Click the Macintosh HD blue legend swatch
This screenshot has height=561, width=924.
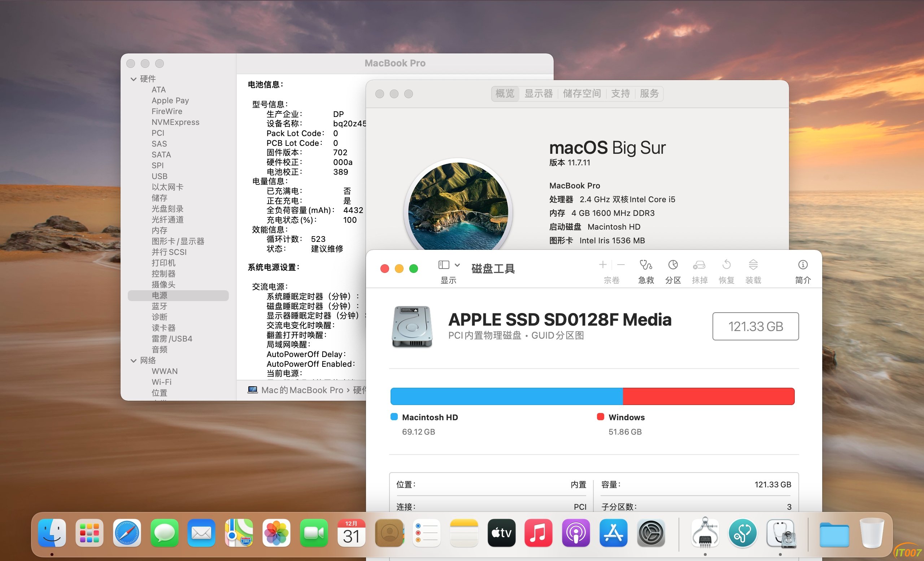[394, 417]
